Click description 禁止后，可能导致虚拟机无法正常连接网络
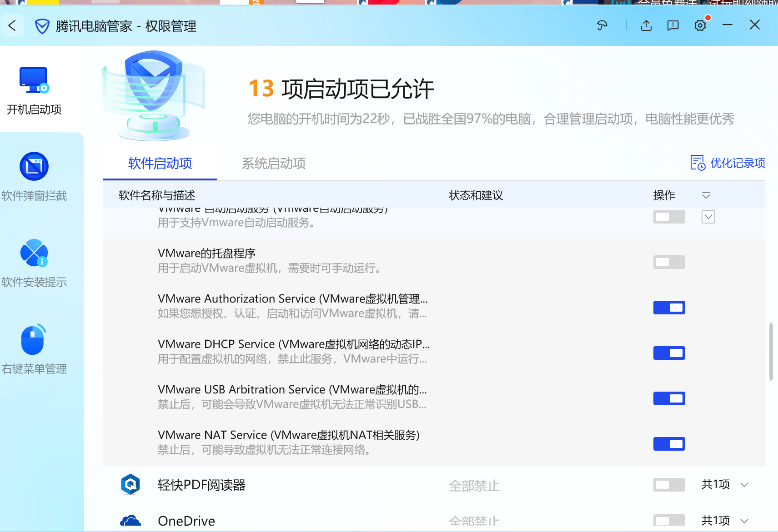This screenshot has width=778, height=532. 264,450
